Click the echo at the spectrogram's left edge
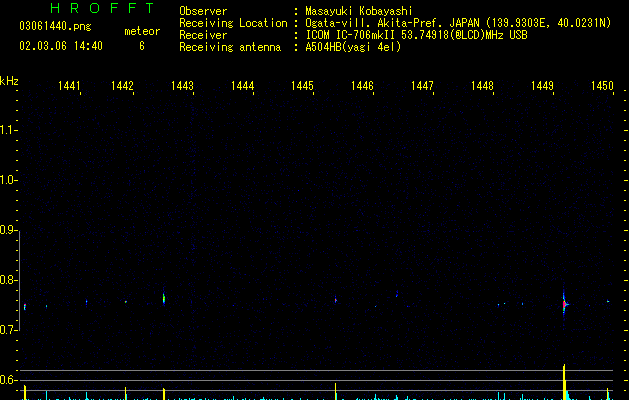The width and height of the screenshot is (629, 400). pos(25,307)
